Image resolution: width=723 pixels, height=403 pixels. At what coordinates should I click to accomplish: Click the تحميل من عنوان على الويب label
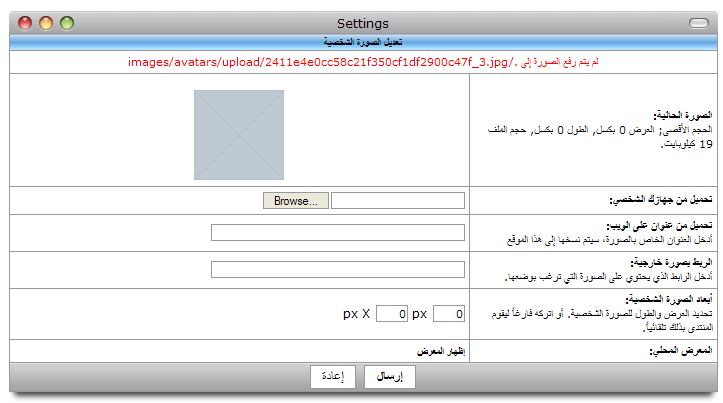pos(659,225)
